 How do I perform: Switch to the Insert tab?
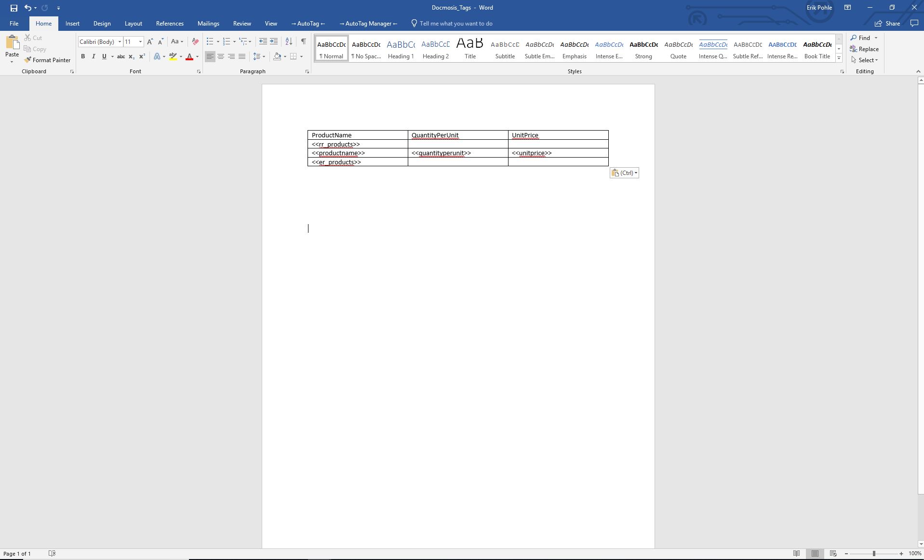[72, 24]
